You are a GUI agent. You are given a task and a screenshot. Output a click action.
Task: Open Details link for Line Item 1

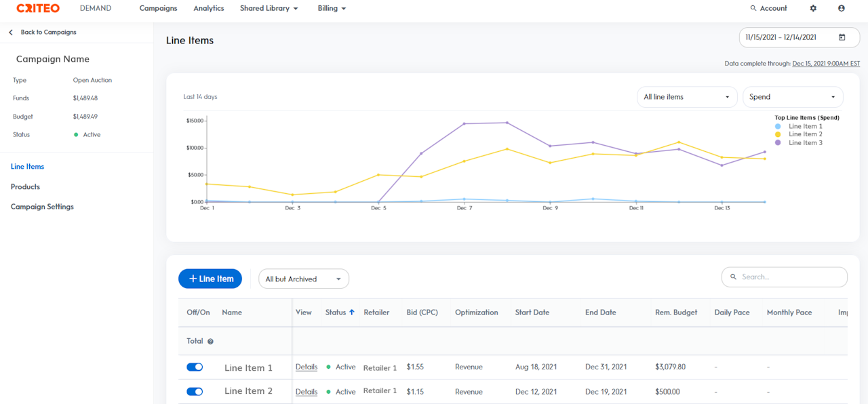[307, 367]
